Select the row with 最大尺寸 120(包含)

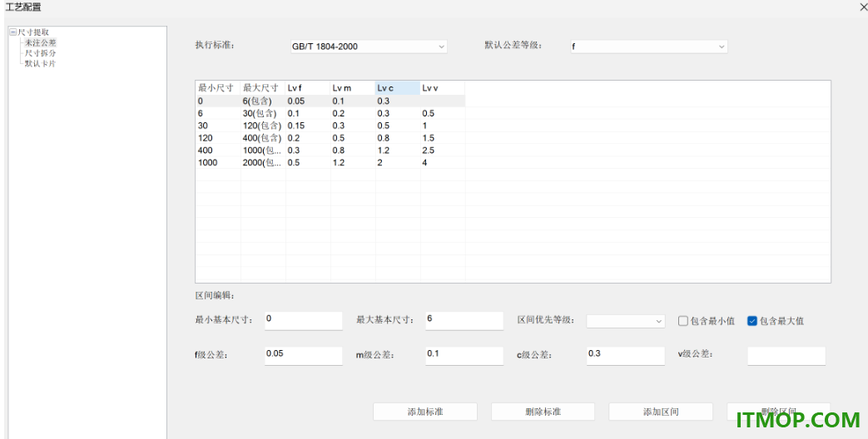click(330, 126)
